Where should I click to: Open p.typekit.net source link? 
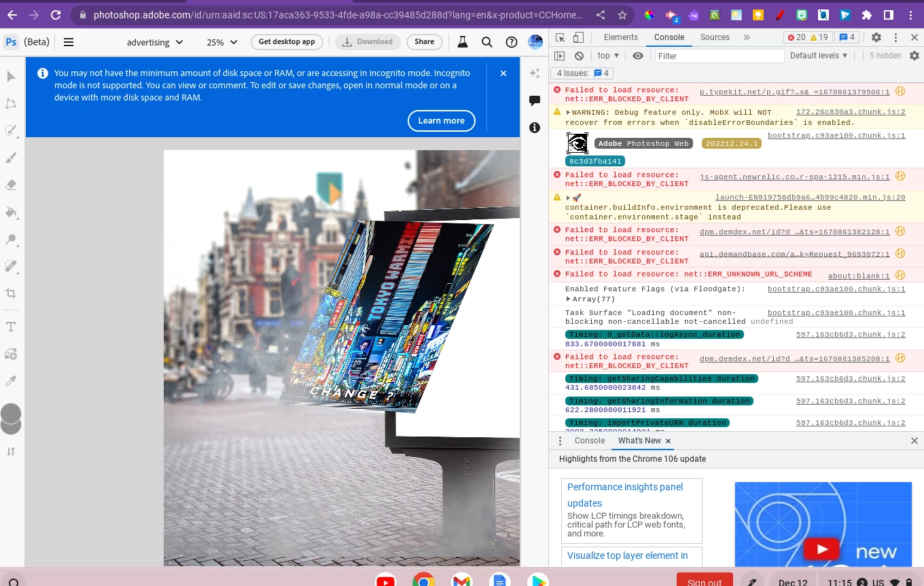(x=795, y=92)
